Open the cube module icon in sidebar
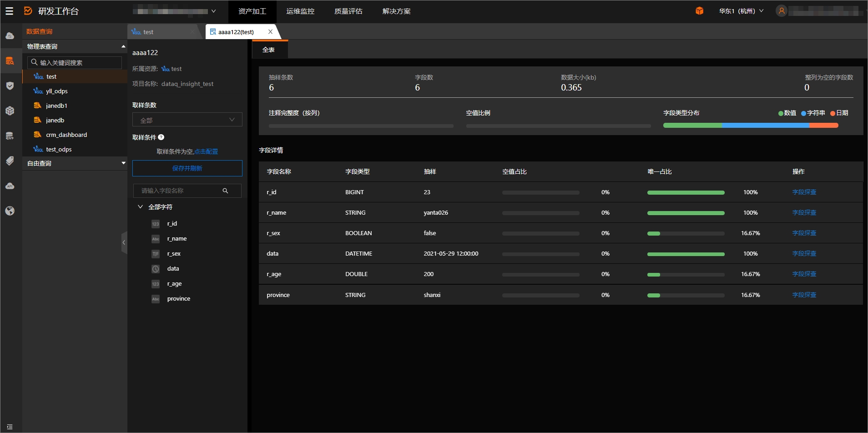868x433 pixels. coord(10,111)
